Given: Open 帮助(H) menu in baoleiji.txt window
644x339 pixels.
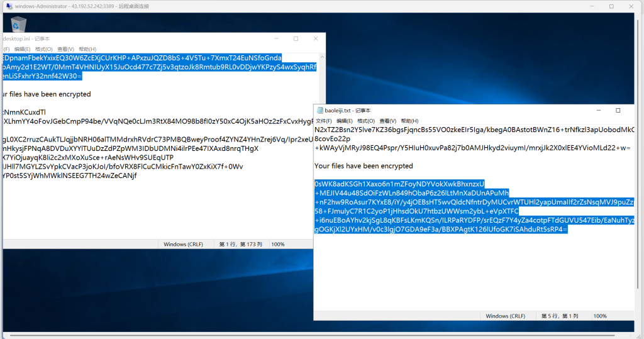Looking at the screenshot, I should pyautogui.click(x=409, y=121).
